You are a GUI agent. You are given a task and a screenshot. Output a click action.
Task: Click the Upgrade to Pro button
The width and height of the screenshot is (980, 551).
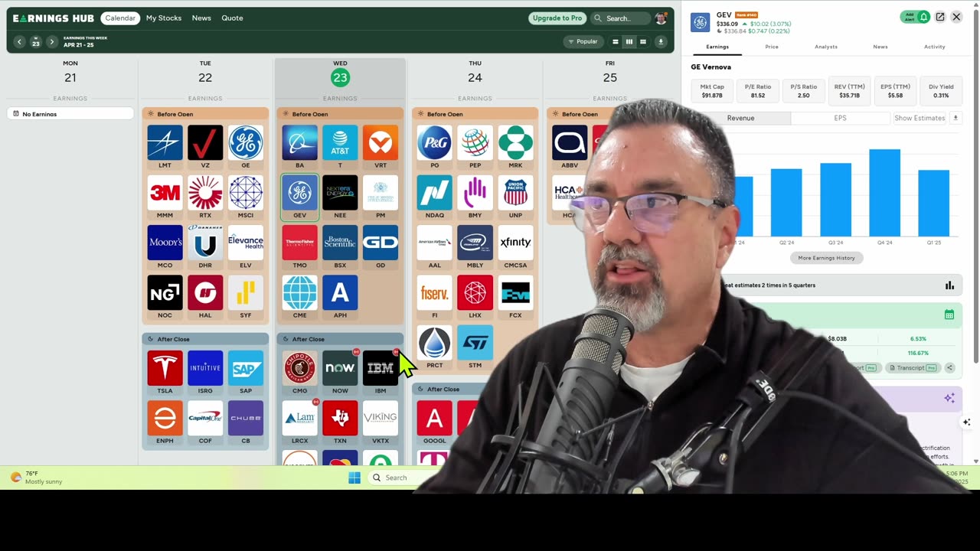click(557, 18)
